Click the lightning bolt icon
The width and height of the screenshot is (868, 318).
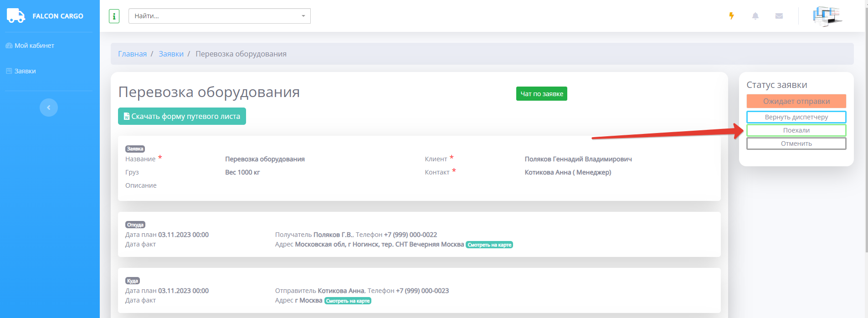tap(731, 16)
